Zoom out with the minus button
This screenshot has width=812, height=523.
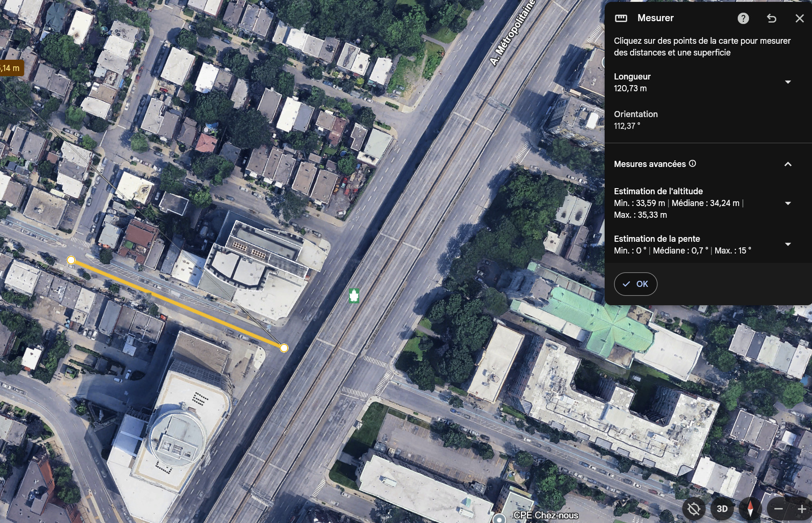pyautogui.click(x=779, y=509)
